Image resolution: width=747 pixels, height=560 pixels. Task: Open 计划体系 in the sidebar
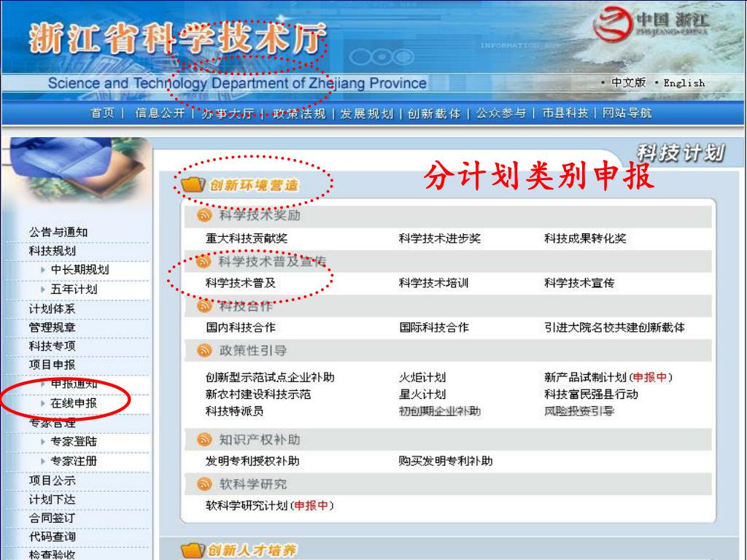[x=52, y=308]
